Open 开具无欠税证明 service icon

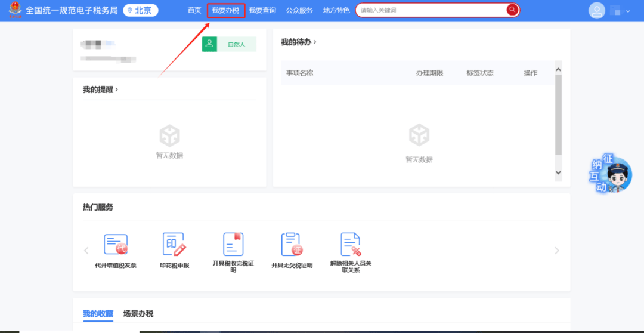[292, 245]
